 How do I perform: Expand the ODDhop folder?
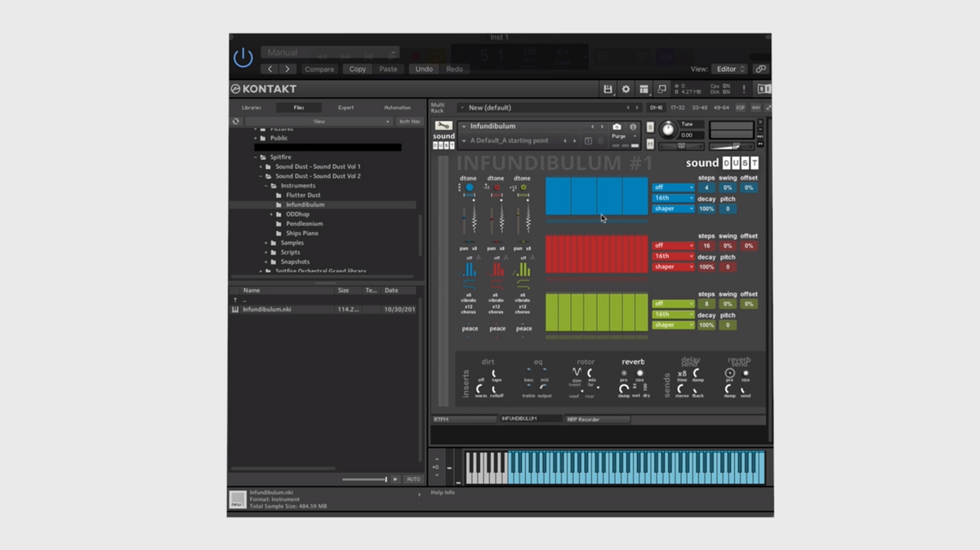tap(272, 214)
